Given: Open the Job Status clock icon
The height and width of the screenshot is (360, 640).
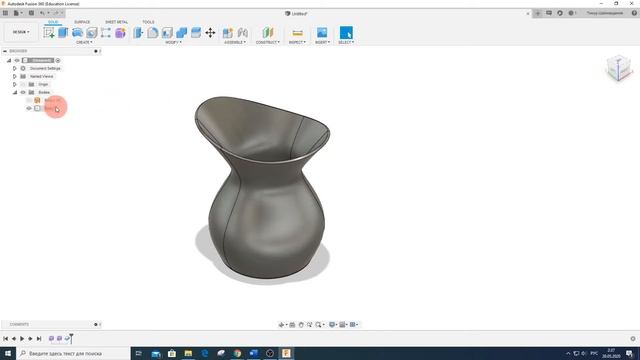Looking at the screenshot, I should coord(560,13).
